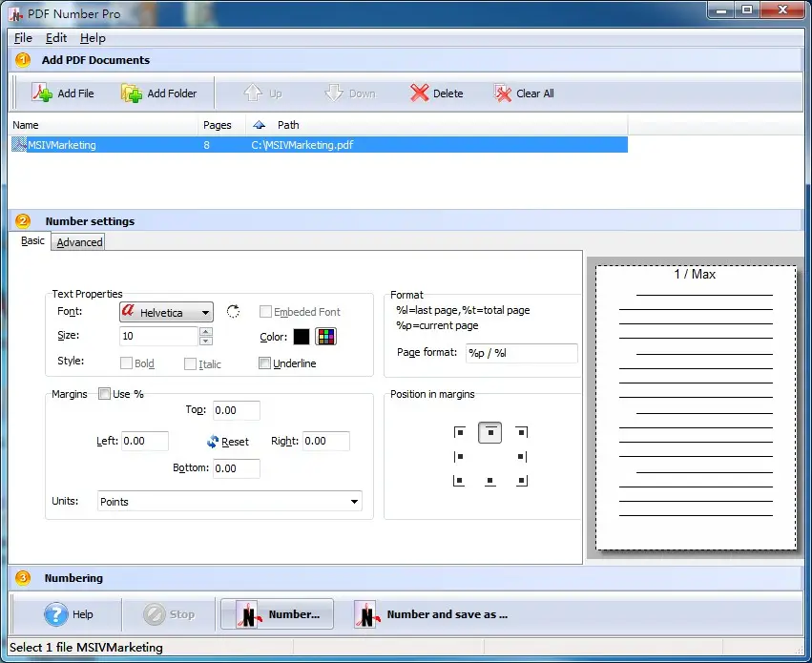Click the Reset margins button

point(228,442)
